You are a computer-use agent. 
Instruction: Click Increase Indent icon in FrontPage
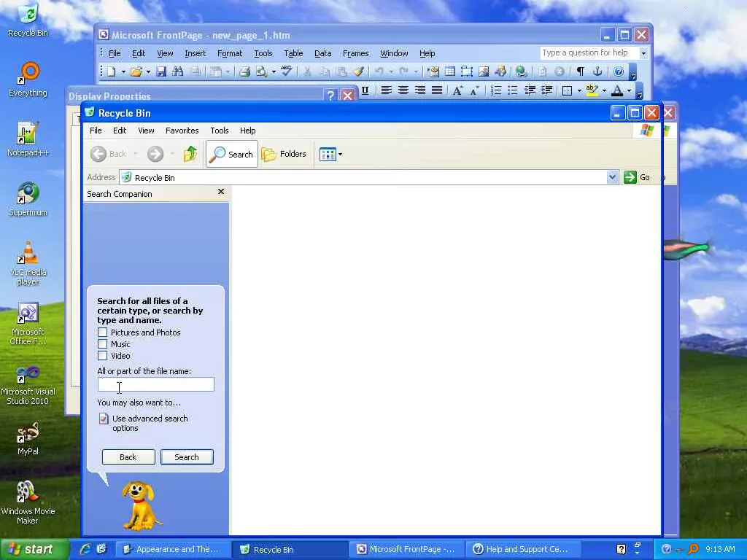pyautogui.click(x=547, y=90)
